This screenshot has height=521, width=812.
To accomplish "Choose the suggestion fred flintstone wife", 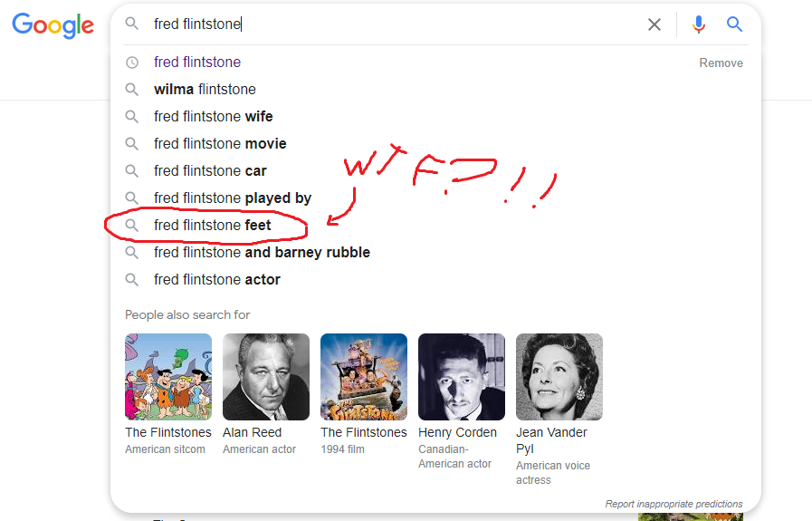I will (213, 117).
